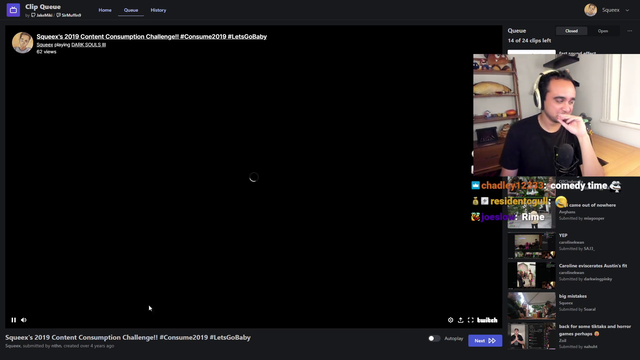
Task: Click the 'YEP' clip title
Action: tap(563, 235)
